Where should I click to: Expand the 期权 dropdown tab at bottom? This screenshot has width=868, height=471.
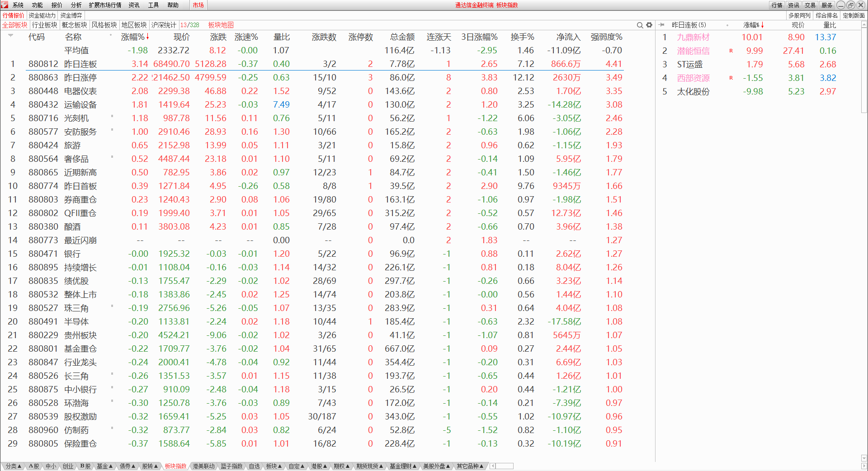click(x=342, y=466)
